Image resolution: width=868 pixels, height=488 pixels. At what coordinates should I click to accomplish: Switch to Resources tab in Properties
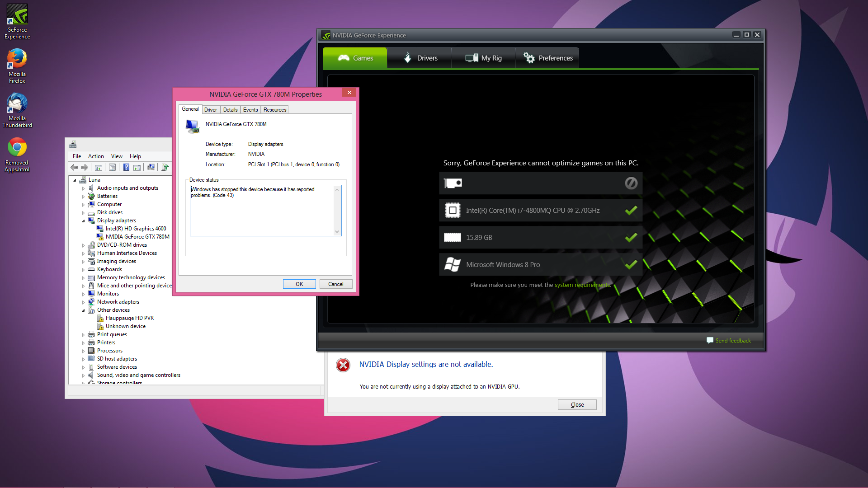[x=275, y=110]
